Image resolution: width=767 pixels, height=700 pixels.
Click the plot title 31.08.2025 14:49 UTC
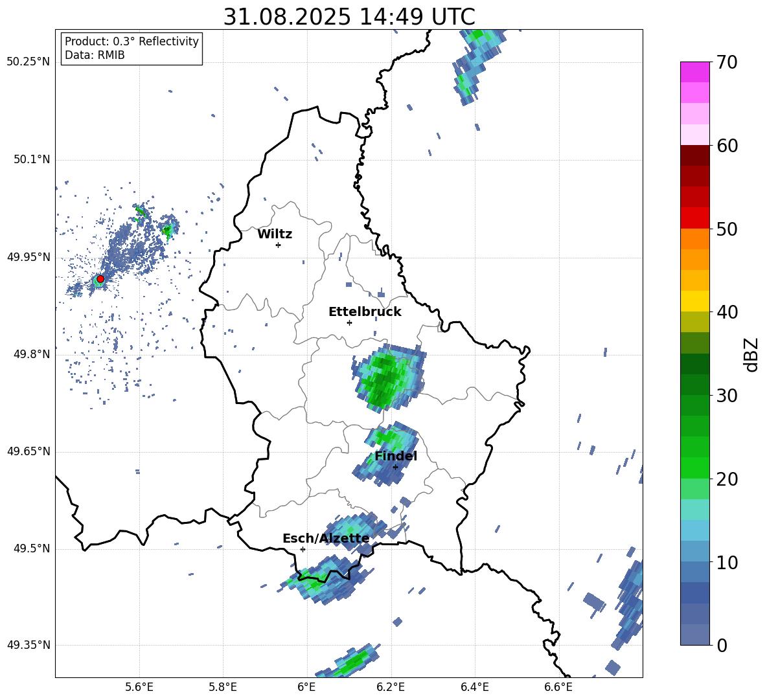(349, 17)
